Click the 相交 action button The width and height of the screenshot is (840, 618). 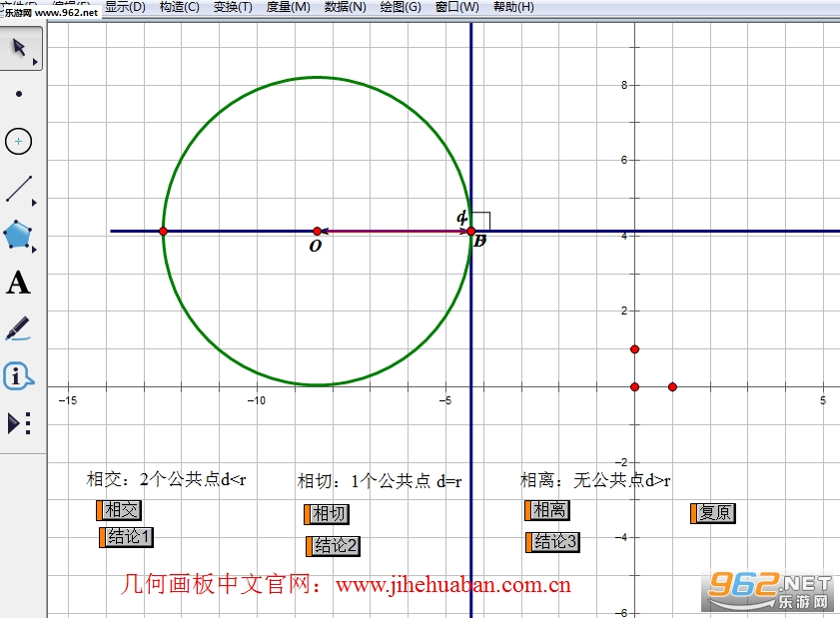pos(119,510)
